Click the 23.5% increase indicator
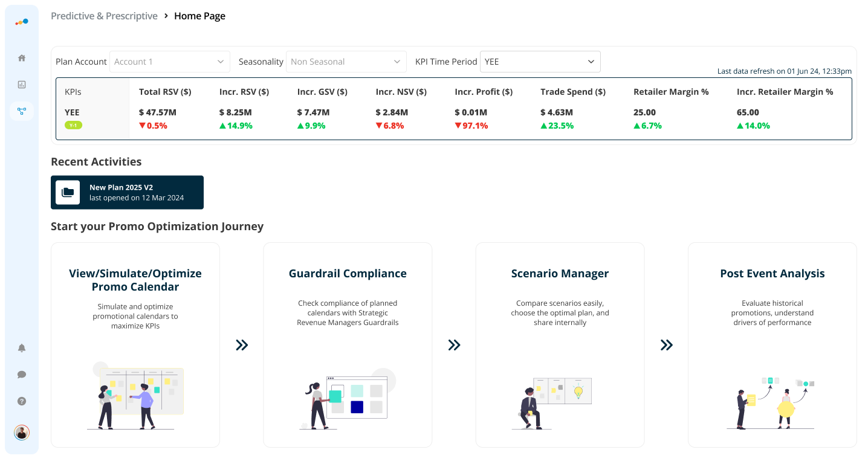 [x=557, y=126]
